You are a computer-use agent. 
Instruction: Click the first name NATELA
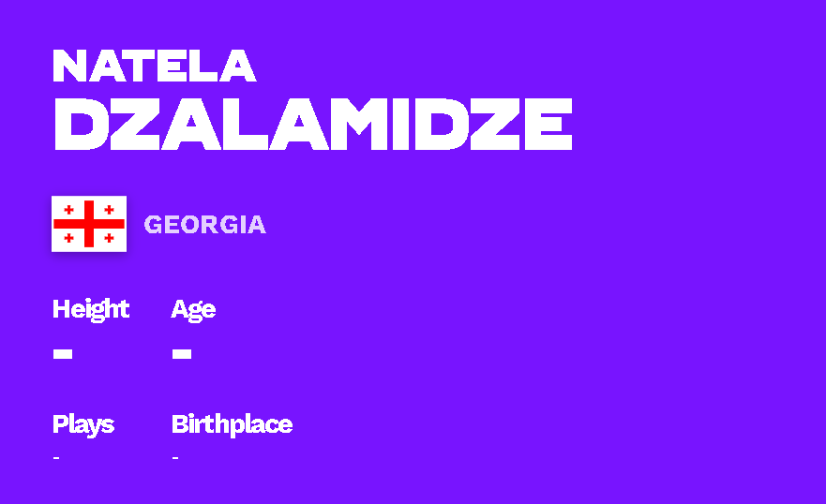(154, 66)
